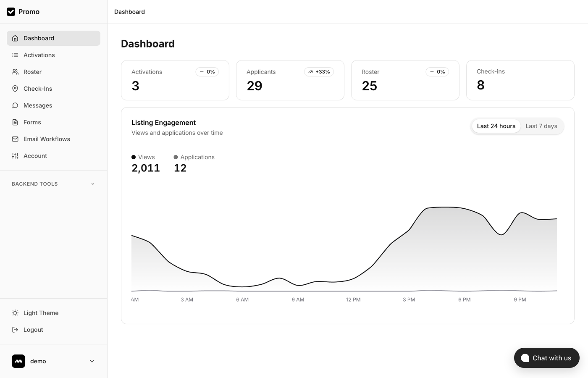This screenshot has height=378, width=588.
Task: Click the Forms document icon
Action: (x=15, y=122)
